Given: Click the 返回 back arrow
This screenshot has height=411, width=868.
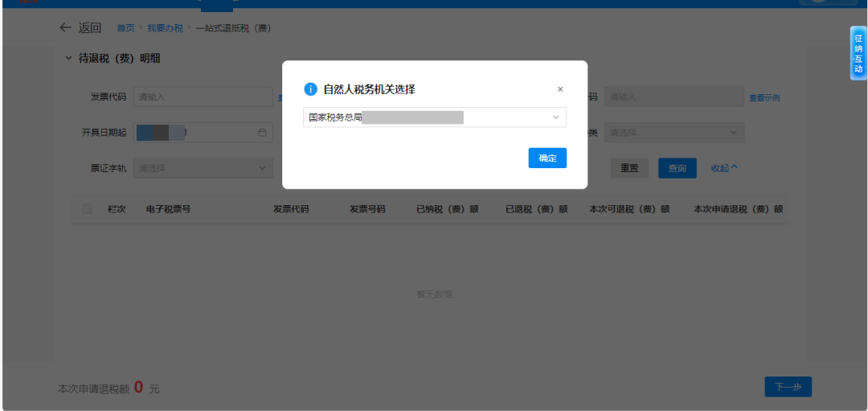Looking at the screenshot, I should [66, 27].
